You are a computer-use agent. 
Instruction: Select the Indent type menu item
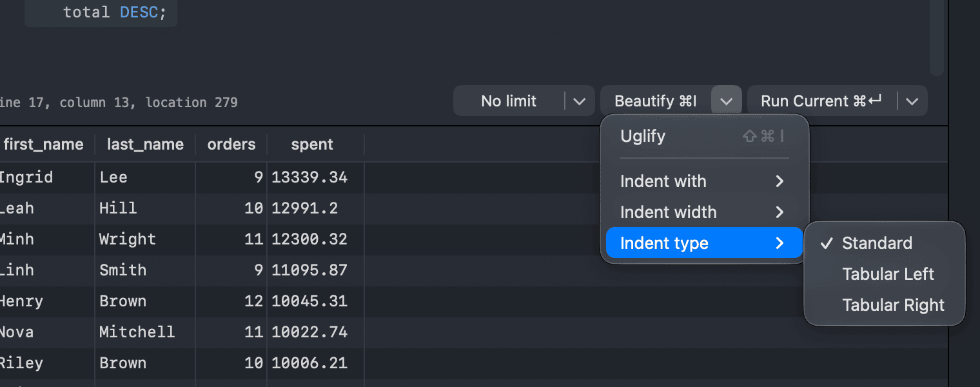pos(704,243)
